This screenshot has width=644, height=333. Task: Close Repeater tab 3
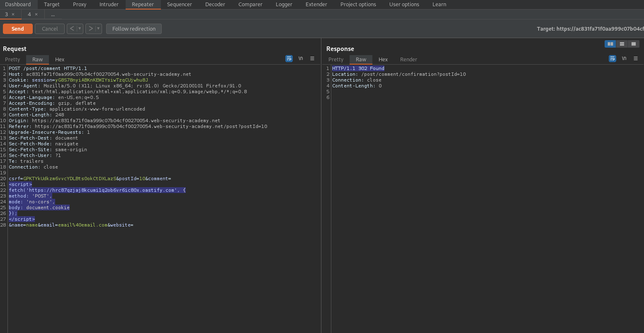click(x=13, y=14)
